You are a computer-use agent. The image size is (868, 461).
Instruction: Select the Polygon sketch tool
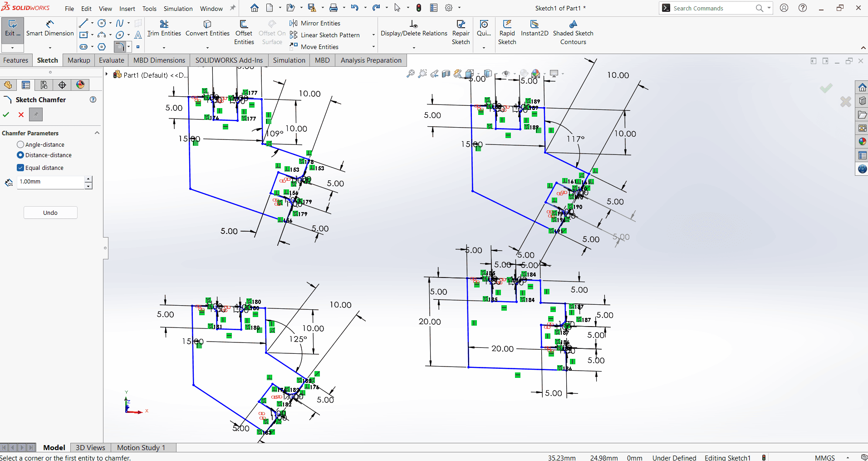[102, 47]
